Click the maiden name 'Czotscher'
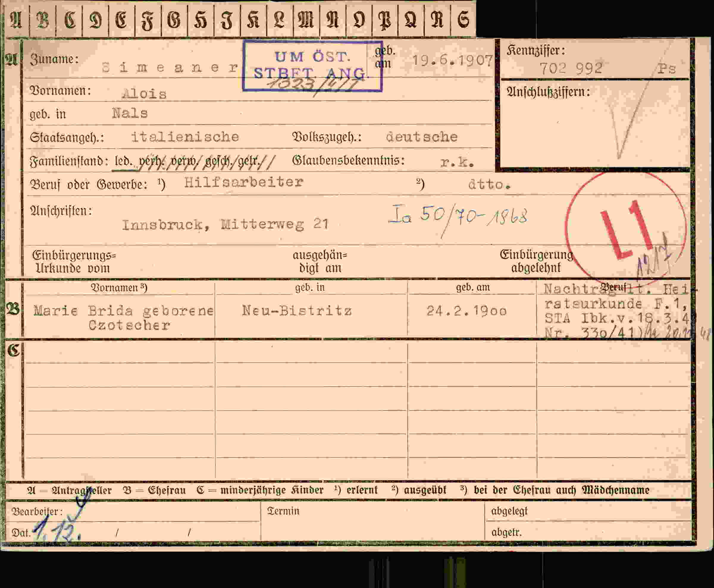Image resolution: width=714 pixels, height=588 pixels. click(129, 325)
